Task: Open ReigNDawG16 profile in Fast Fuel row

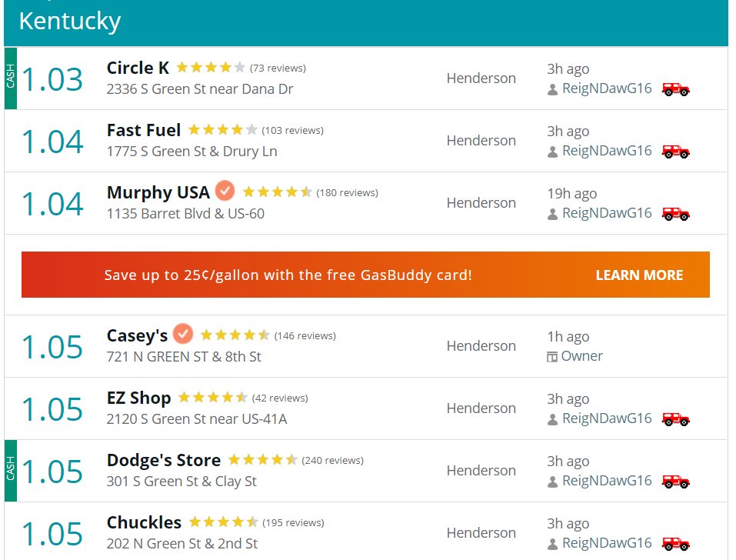Action: click(x=607, y=151)
